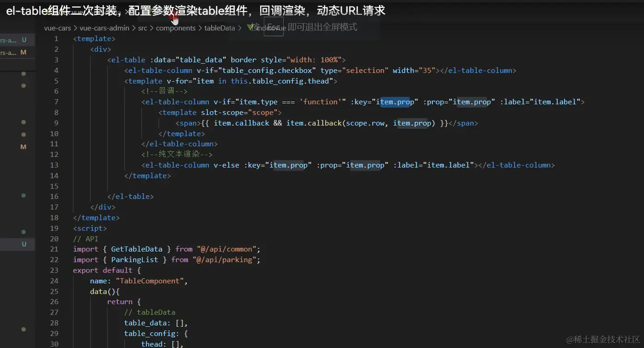Screen dimensions: 644x348
Task: Click the v-else directive on line 13
Action: (226, 165)
